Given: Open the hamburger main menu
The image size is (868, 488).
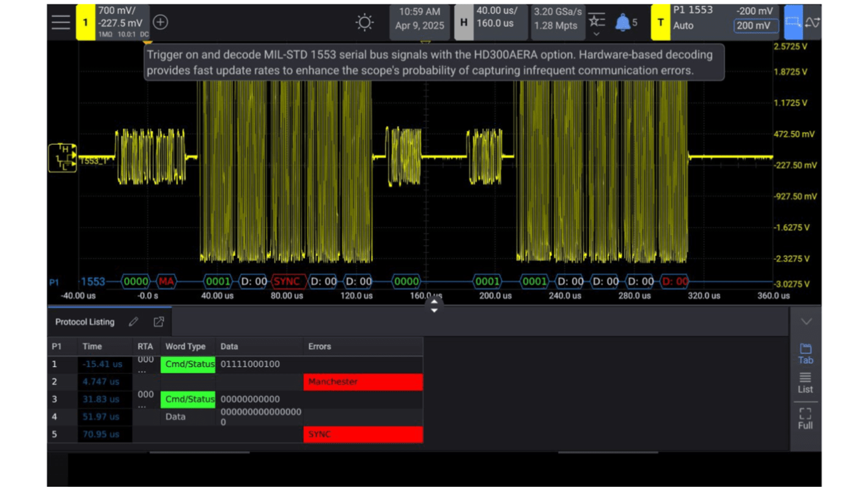Looking at the screenshot, I should tap(61, 22).
